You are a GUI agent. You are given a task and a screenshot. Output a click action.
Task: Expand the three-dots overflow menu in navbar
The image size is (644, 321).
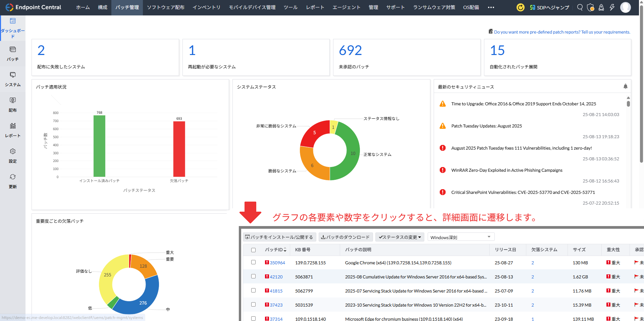[491, 7]
